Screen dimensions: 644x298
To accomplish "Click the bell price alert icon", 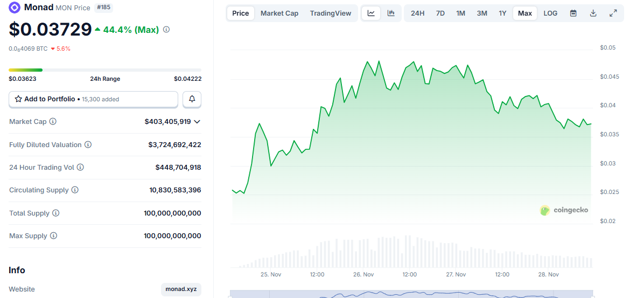I will (192, 99).
